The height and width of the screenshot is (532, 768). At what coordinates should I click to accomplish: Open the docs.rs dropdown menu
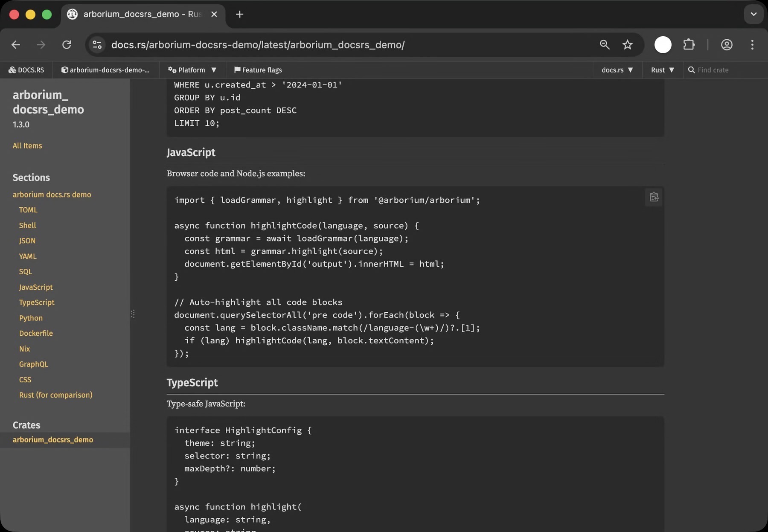pos(617,70)
